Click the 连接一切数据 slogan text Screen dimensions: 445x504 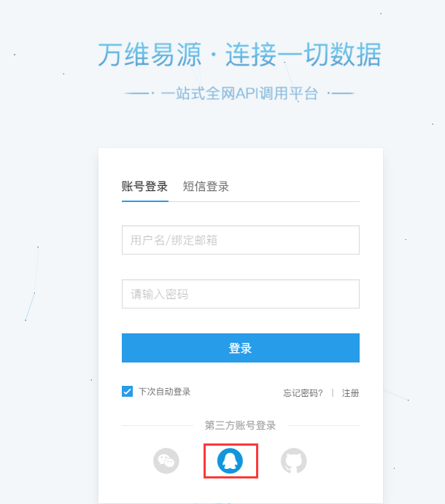(x=303, y=55)
